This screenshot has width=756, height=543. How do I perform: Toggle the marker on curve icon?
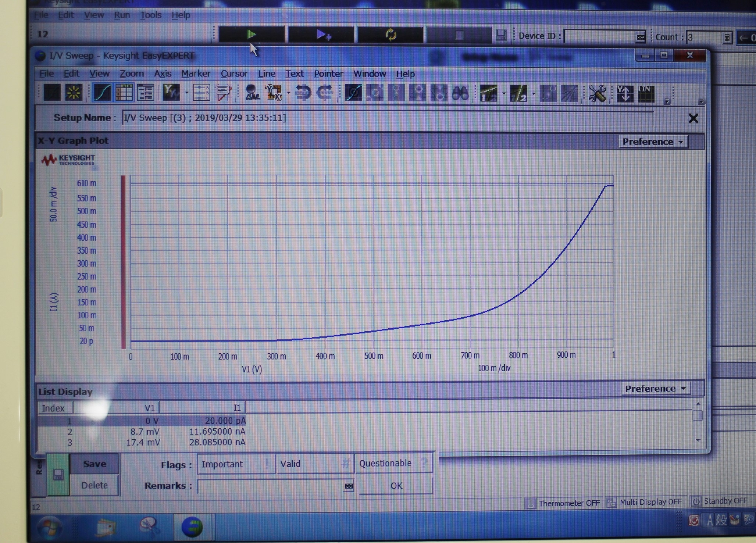point(353,93)
